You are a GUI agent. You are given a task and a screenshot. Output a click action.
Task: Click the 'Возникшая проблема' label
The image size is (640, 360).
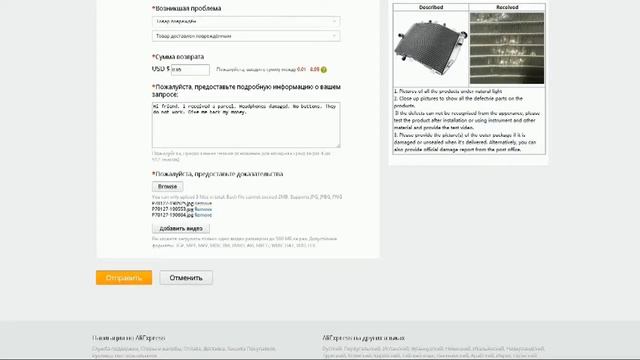187,8
